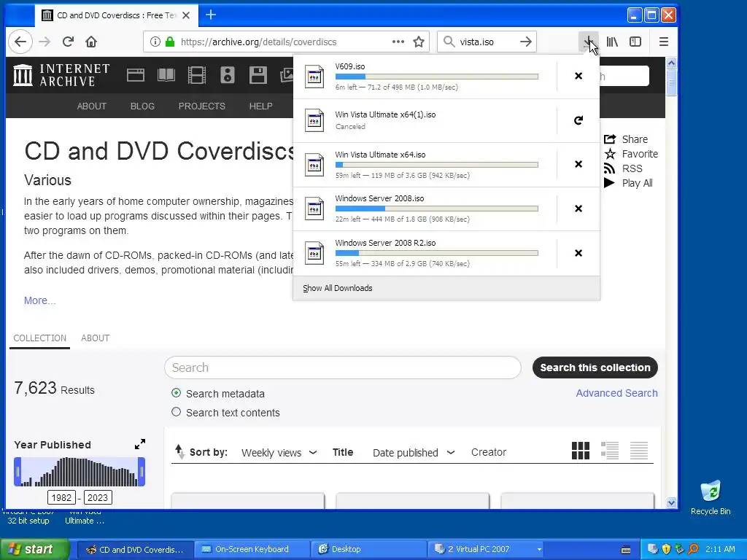The height and width of the screenshot is (560, 747).
Task: Open the Advanced Search link
Action: click(x=616, y=393)
